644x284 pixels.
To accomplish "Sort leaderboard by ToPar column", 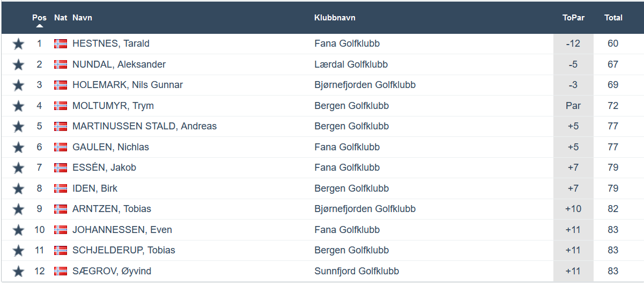I will 573,18.
